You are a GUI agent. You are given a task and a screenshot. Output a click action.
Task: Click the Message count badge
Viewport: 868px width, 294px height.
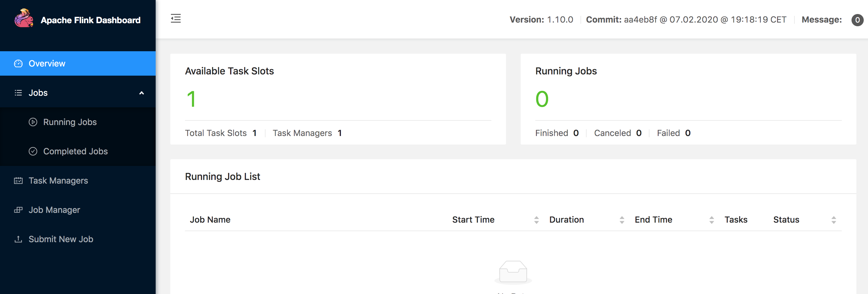pos(857,20)
